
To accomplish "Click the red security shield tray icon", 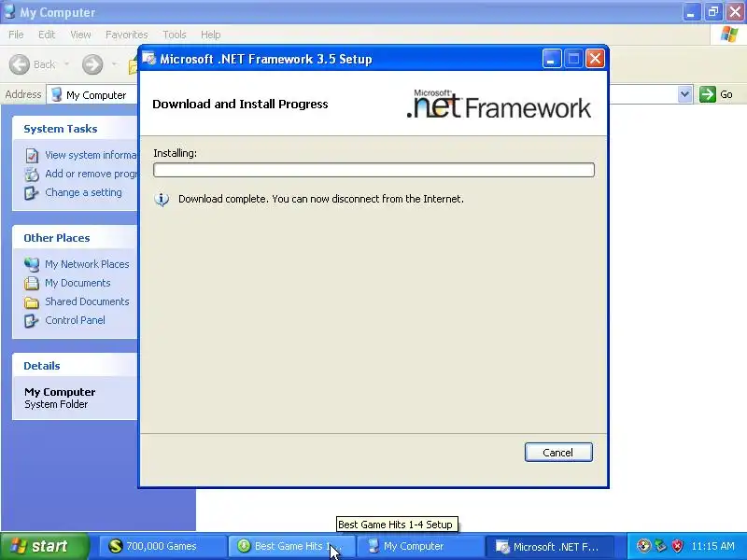I will (678, 546).
